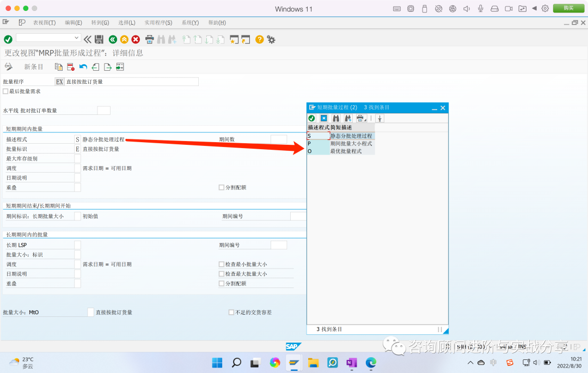Open the taskbar Search magnifier
The image size is (588, 373).
click(x=236, y=363)
